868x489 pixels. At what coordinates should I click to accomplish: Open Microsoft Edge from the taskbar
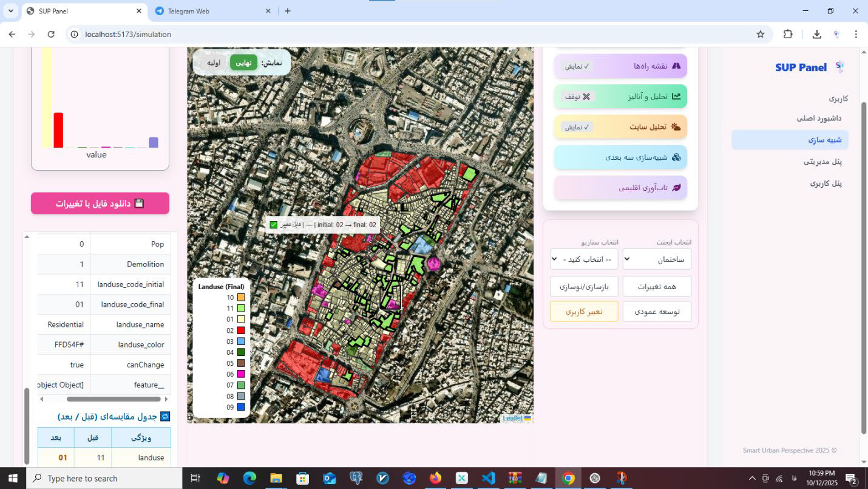[249, 478]
